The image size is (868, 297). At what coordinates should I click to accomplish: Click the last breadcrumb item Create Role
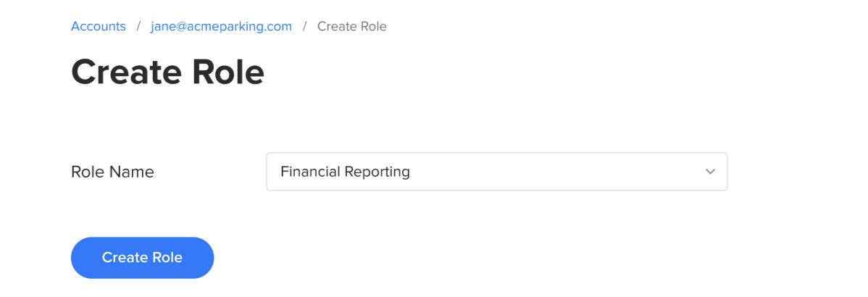point(351,27)
